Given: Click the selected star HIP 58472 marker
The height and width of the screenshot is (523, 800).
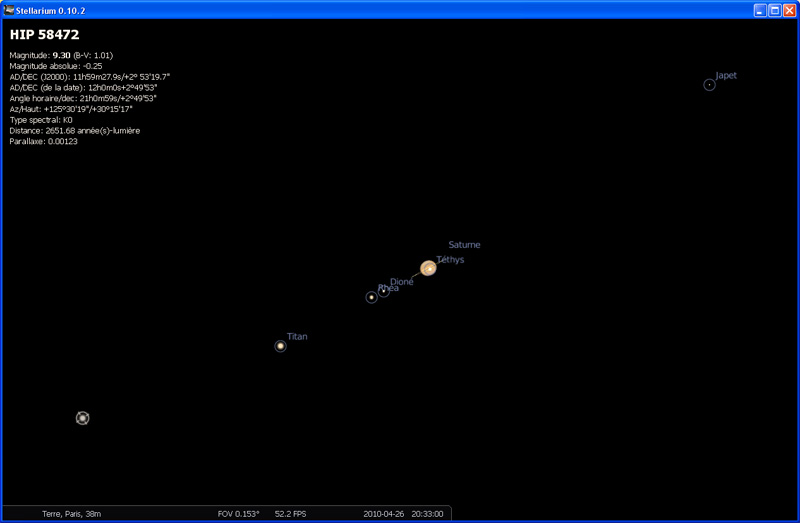Looking at the screenshot, I should click(x=83, y=418).
